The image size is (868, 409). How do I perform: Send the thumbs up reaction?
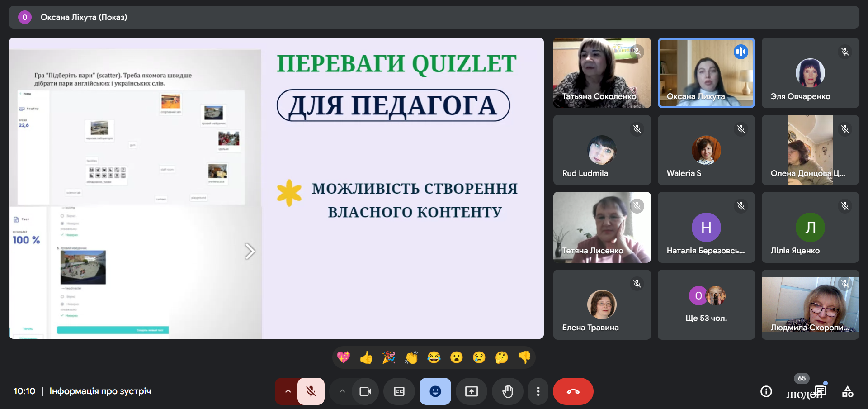click(366, 357)
